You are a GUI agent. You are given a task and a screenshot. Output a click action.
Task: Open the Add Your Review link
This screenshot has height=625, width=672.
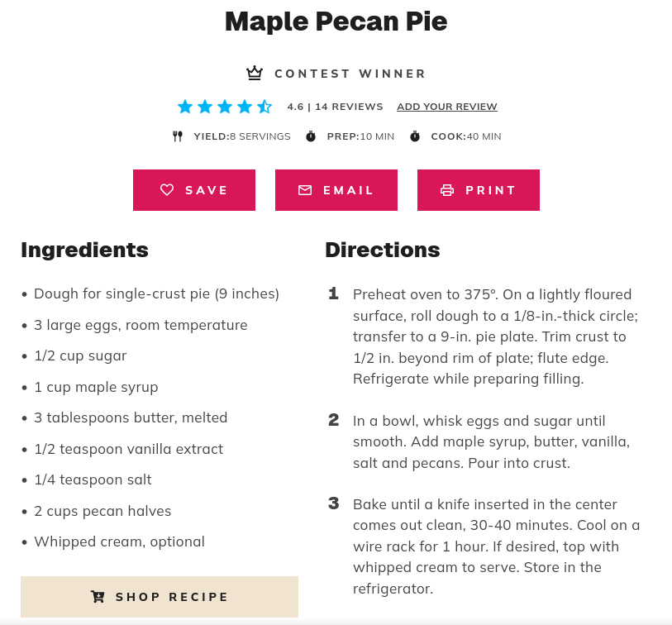pyautogui.click(x=447, y=107)
